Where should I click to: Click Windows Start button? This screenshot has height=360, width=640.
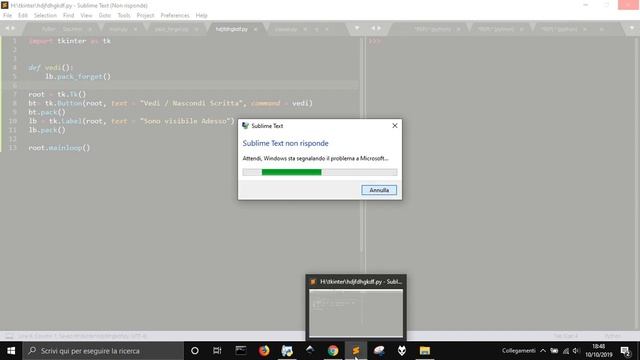pos(11,351)
